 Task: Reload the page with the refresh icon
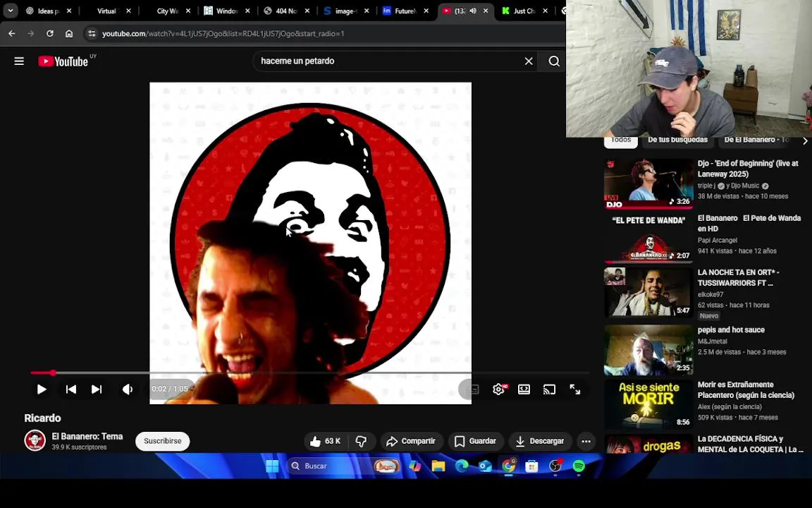[50, 34]
